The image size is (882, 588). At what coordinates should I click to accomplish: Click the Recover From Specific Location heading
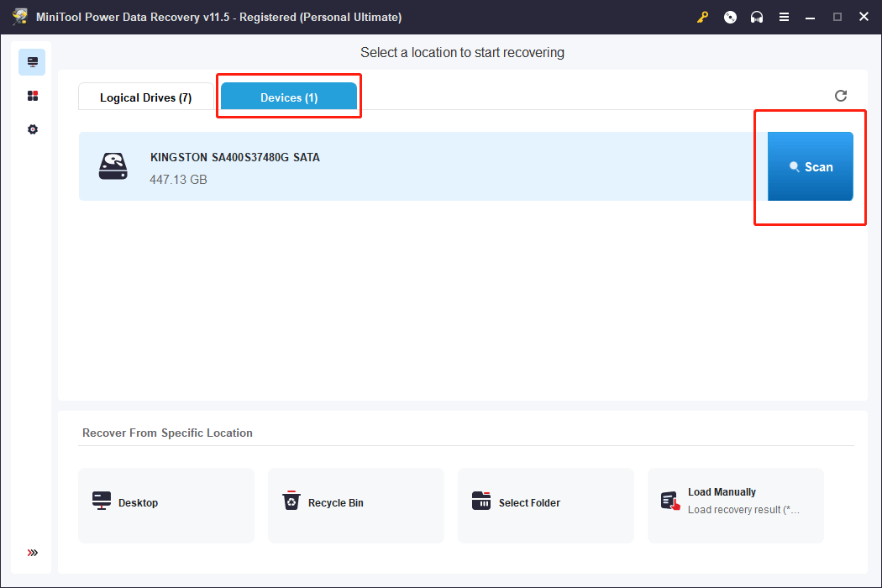click(168, 433)
